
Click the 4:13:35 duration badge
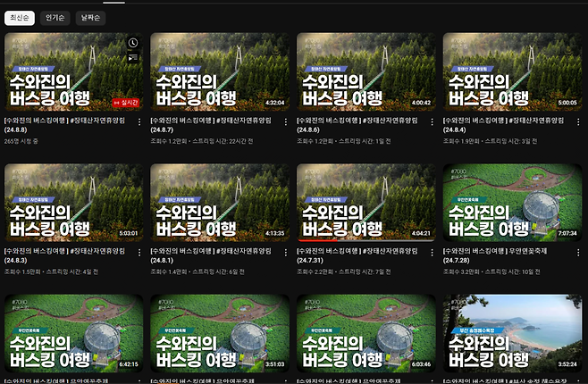point(275,233)
